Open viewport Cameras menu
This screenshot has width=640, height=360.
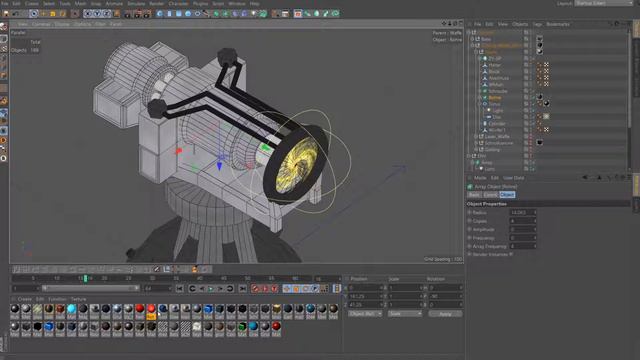tap(41, 24)
